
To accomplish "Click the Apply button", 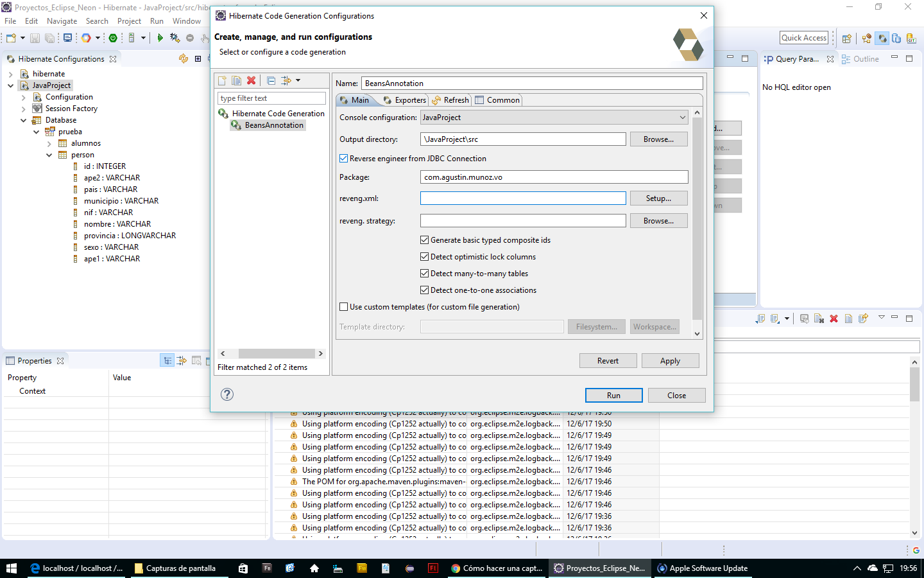I will click(x=670, y=361).
